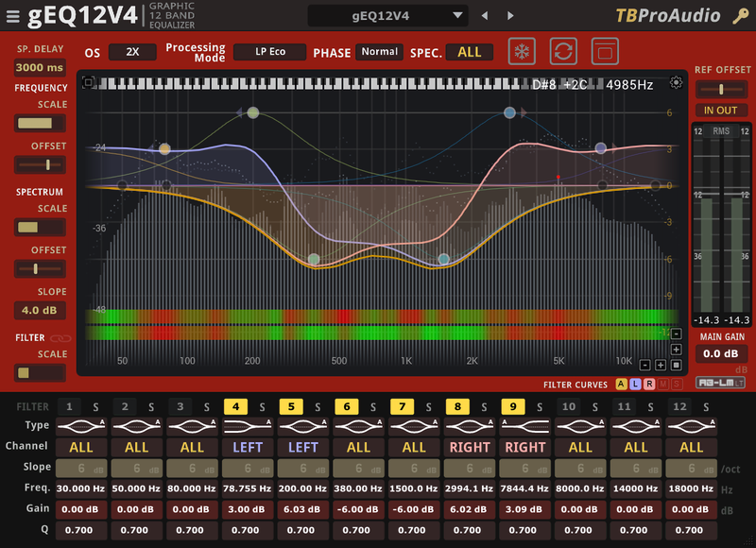Screen dimensions: 756x548
Task: Solo filter 9 with its S button
Action: 540,408
